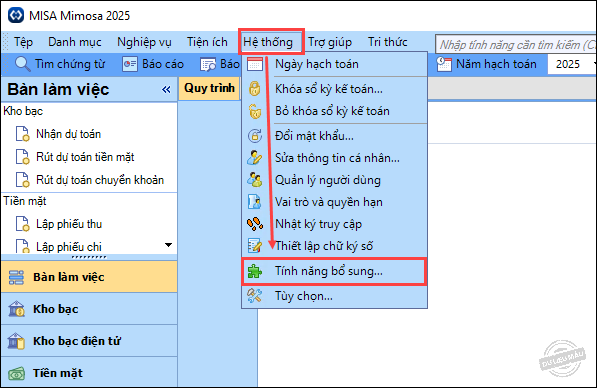Choose Đổi mật khẩu... entry
This screenshot has height=388, width=597.
tap(334, 136)
